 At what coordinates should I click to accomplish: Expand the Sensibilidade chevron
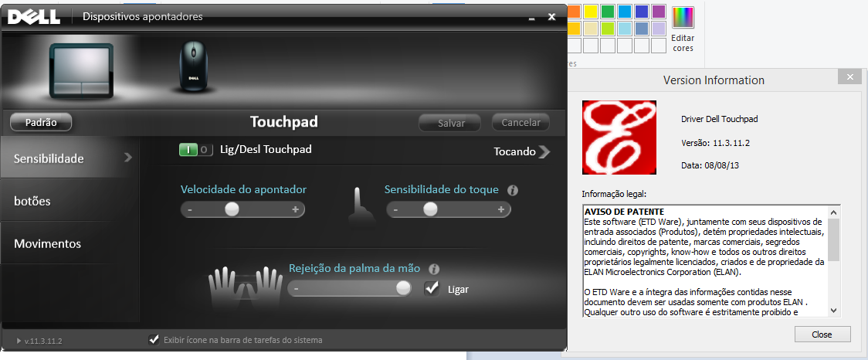128,158
